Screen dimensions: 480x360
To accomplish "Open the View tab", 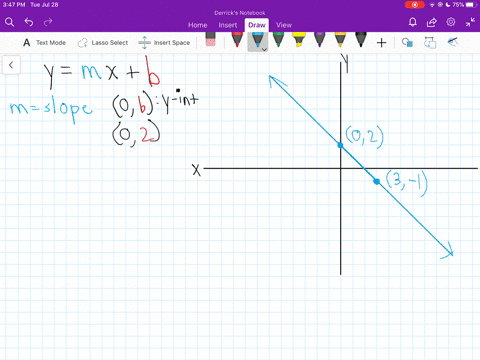I will (284, 25).
